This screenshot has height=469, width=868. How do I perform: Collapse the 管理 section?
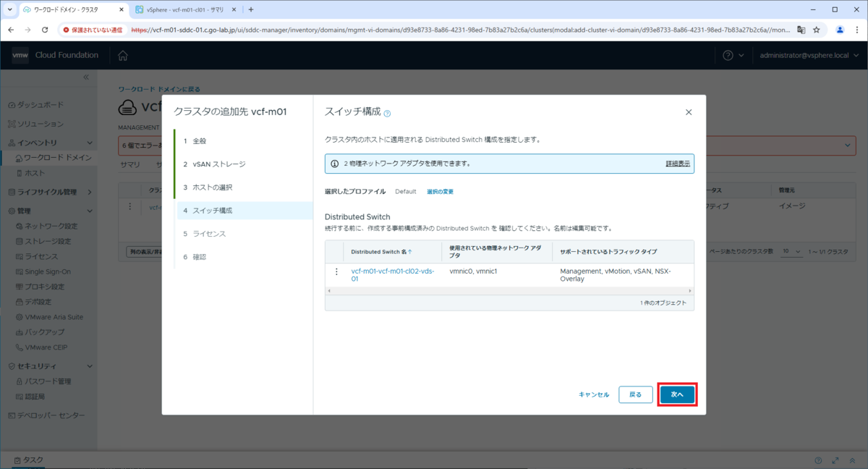click(90, 211)
